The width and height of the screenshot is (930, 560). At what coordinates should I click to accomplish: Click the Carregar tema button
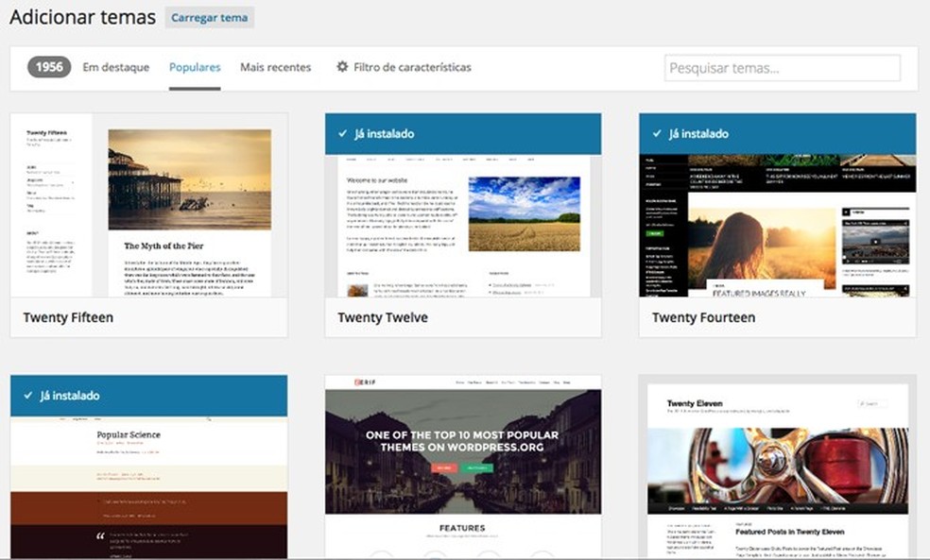(x=210, y=18)
